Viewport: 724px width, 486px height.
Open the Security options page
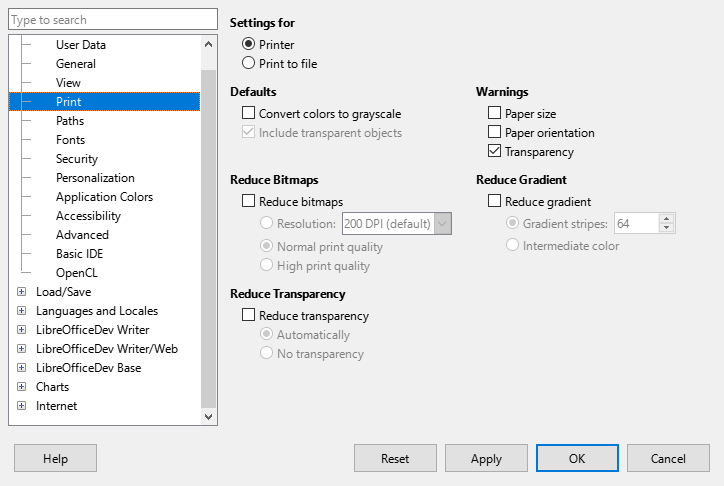coord(77,159)
